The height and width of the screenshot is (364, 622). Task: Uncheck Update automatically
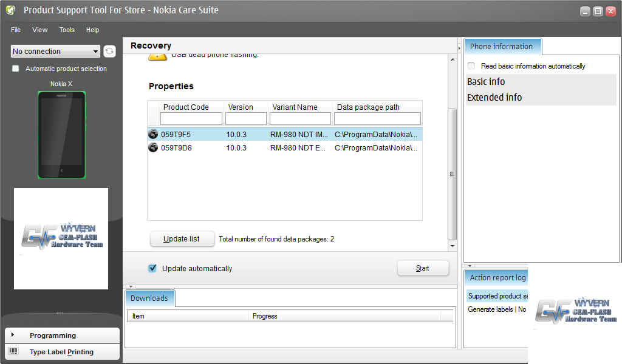[152, 268]
